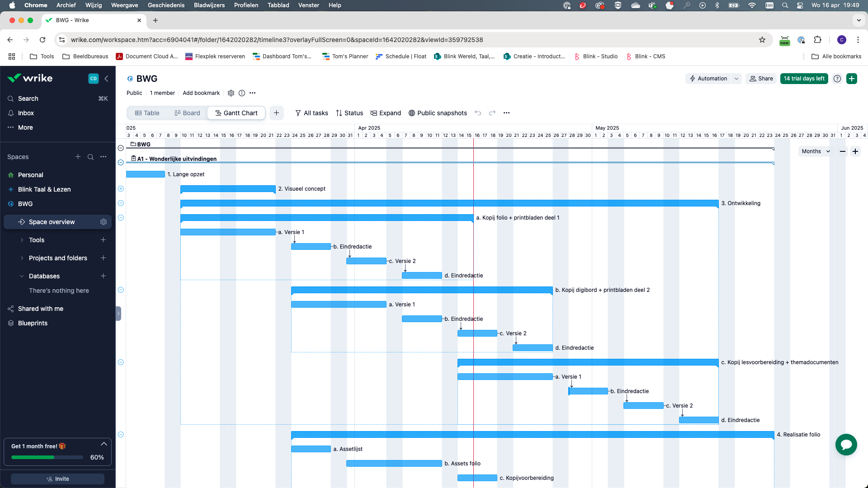Open Automation dropdown arrow
This screenshot has width=868, height=488.
point(736,79)
